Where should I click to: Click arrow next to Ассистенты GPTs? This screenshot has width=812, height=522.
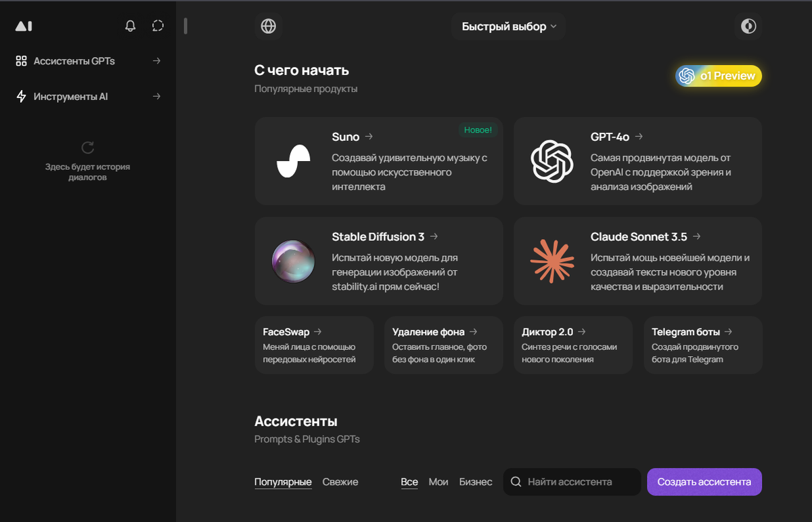point(156,61)
